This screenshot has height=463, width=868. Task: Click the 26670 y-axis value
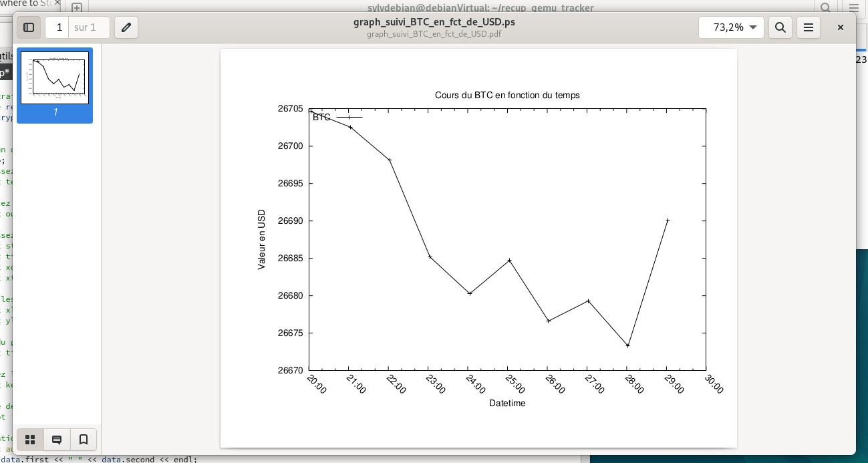[x=290, y=370]
